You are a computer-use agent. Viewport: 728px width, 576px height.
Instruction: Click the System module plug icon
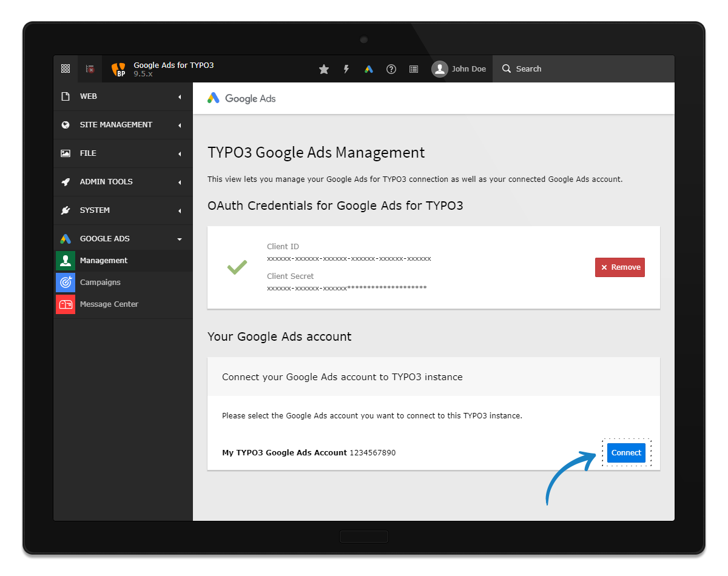pos(66,210)
